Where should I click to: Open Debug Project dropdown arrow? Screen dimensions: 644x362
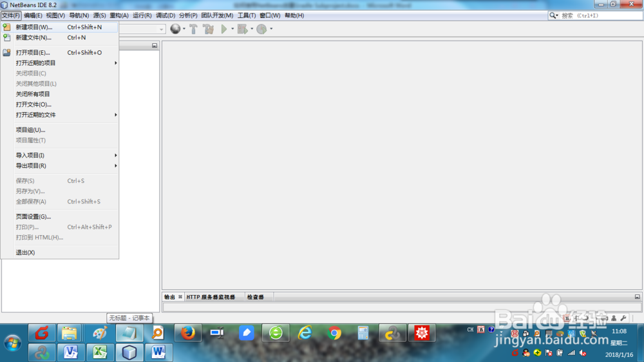click(x=252, y=29)
